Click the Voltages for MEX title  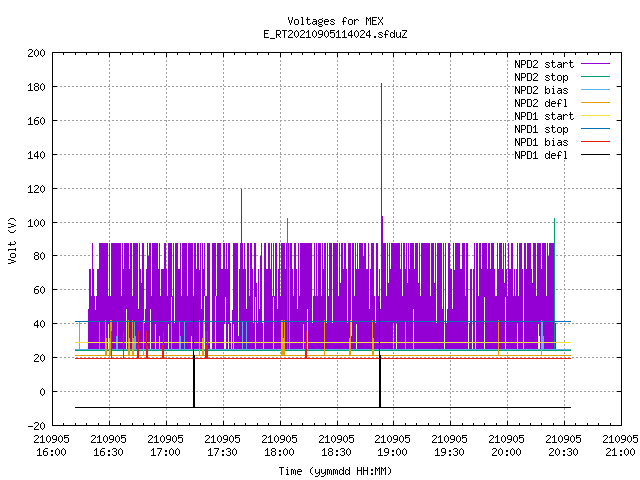[335, 21]
